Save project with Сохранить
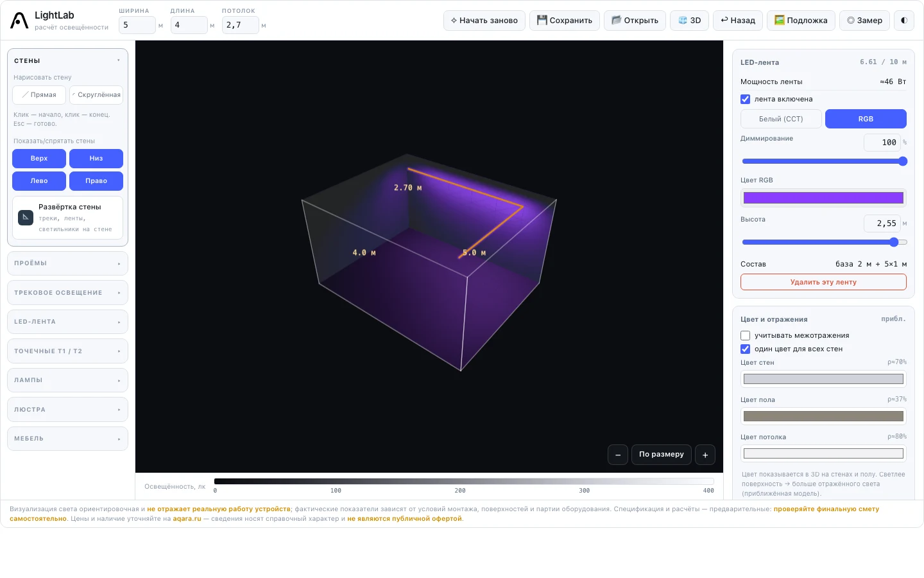 click(565, 21)
